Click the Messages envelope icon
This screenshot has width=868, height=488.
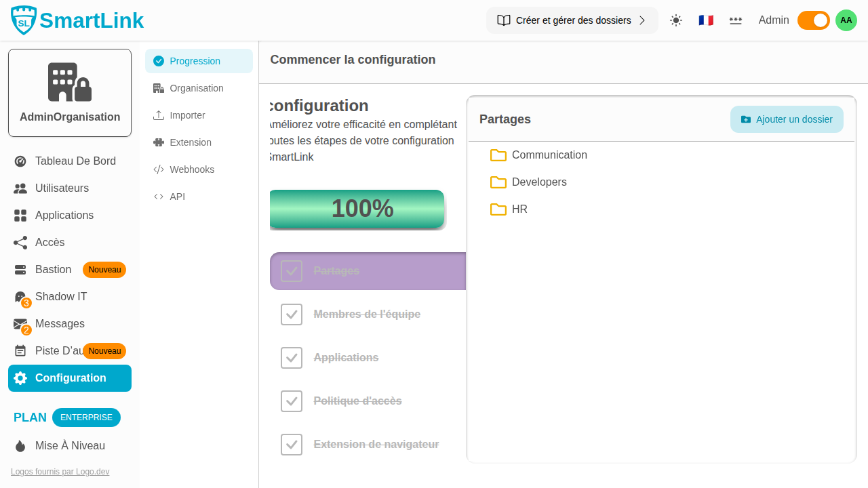click(20, 324)
